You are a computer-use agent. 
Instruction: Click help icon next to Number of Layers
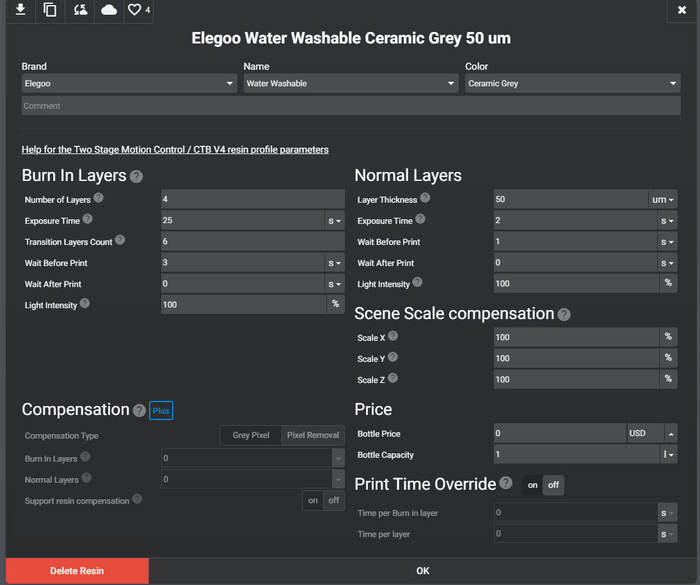[x=99, y=197]
